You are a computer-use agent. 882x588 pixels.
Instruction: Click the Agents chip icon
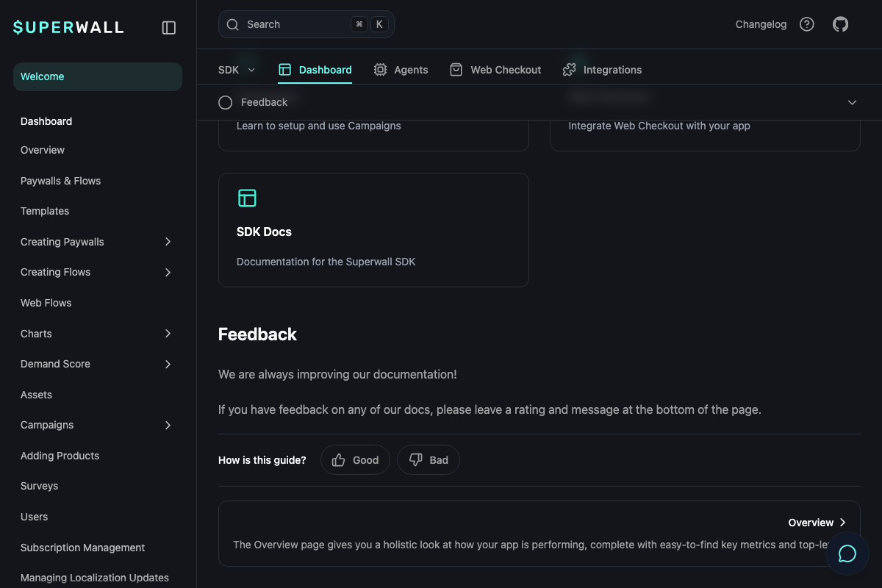tap(380, 70)
